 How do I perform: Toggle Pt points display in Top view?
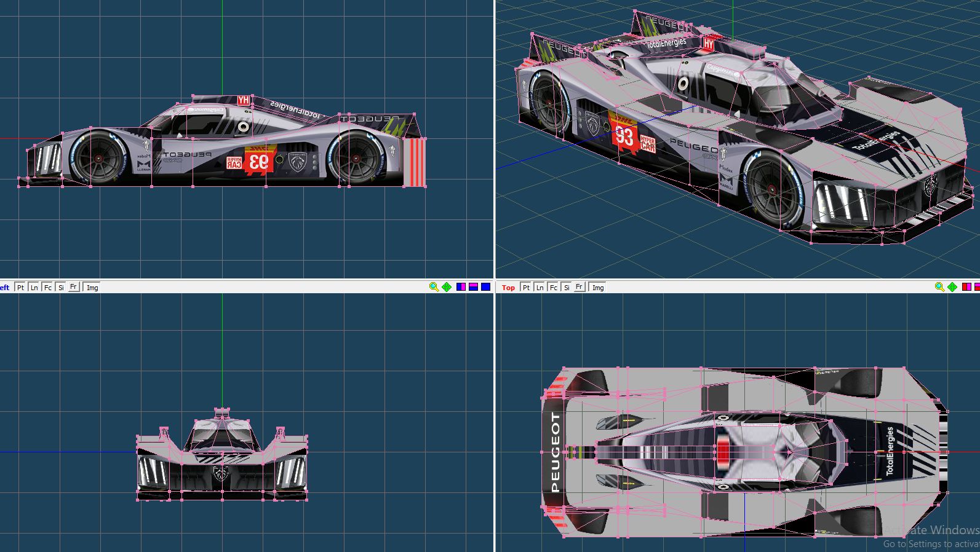(526, 288)
